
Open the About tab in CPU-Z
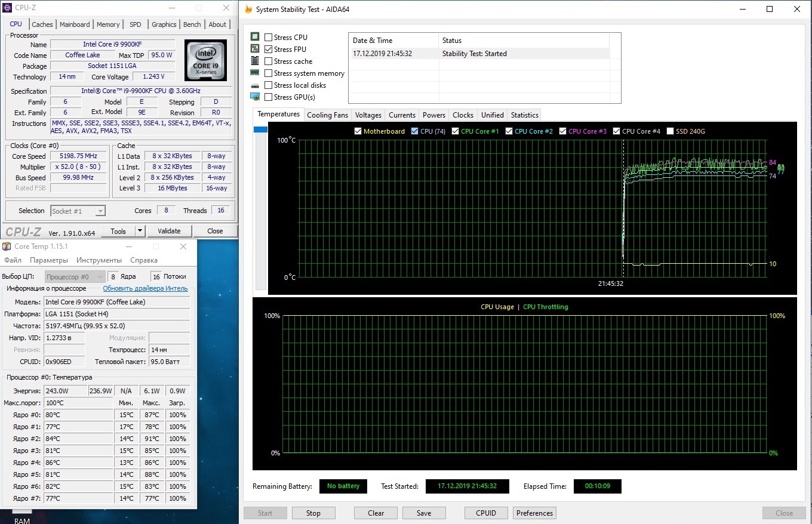click(x=217, y=24)
